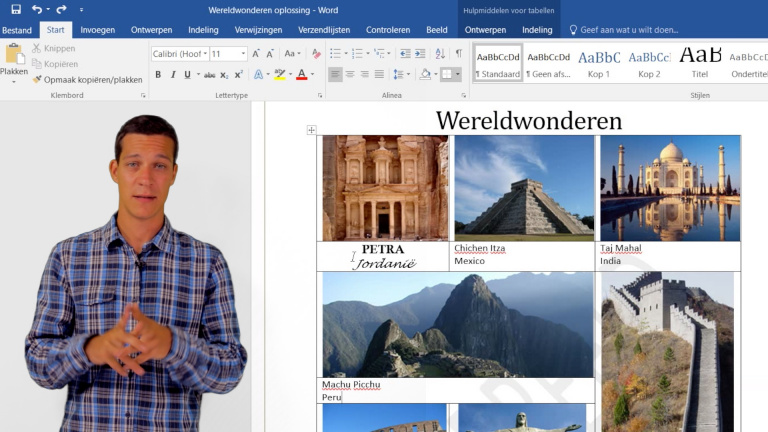The width and height of the screenshot is (768, 432).
Task: Switch to the Verwijzingen tab
Action: [258, 30]
